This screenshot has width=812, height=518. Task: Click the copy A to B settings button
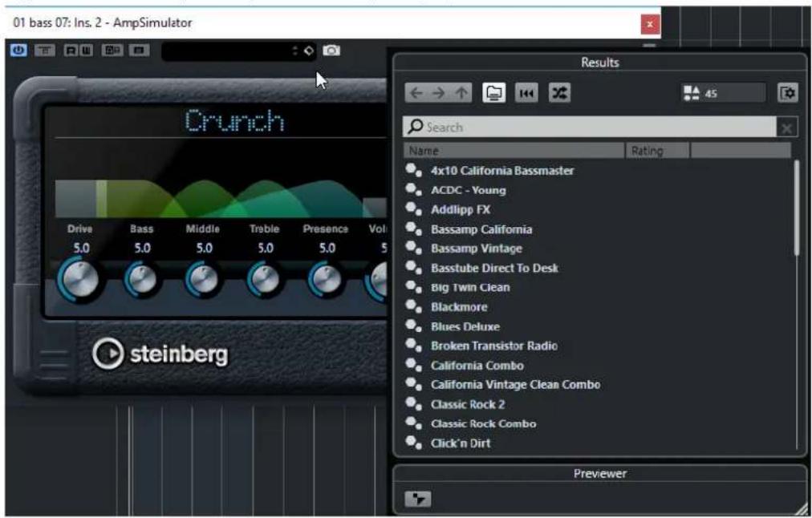pyautogui.click(x=139, y=51)
